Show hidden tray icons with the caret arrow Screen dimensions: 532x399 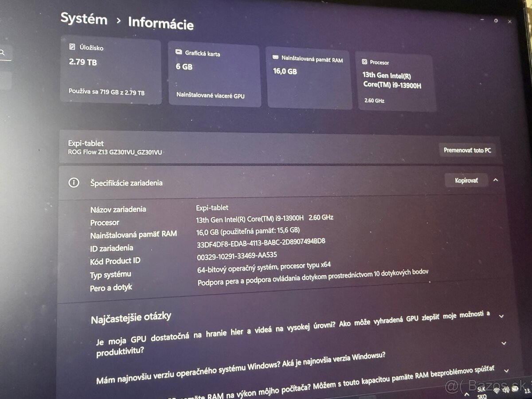click(x=467, y=394)
